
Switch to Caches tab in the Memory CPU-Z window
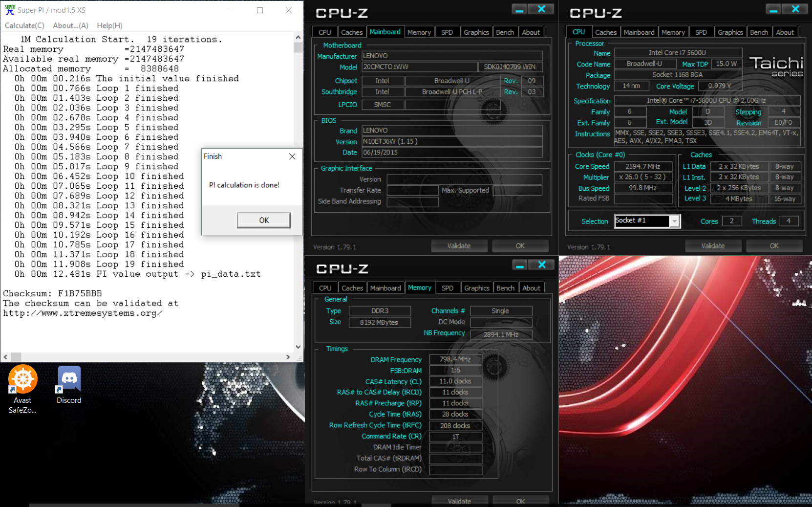pos(352,288)
